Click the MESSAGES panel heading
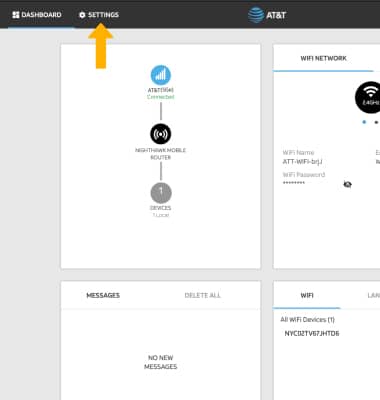Screen dimensions: 380x400 (103, 295)
